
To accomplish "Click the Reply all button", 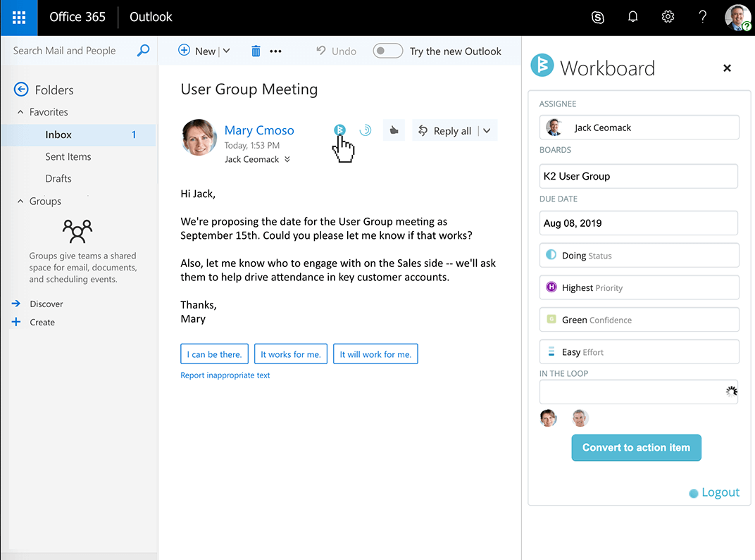I will point(444,130).
